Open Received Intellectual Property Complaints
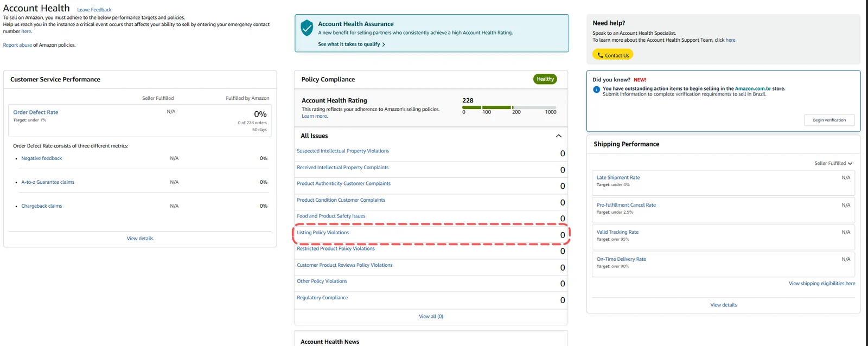This screenshot has width=868, height=346. (x=342, y=168)
